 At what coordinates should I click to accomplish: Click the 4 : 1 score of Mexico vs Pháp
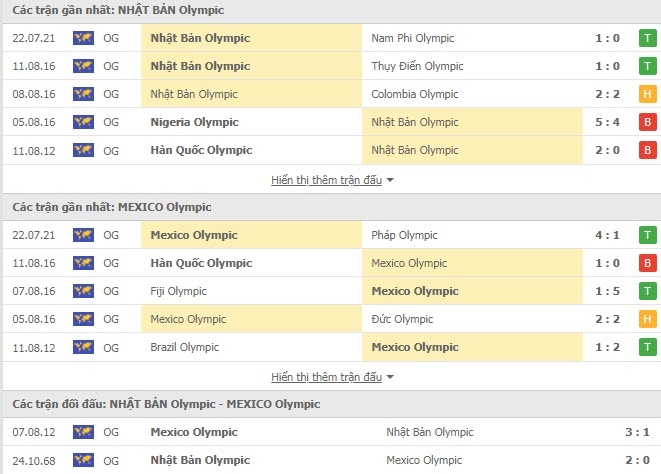point(607,235)
